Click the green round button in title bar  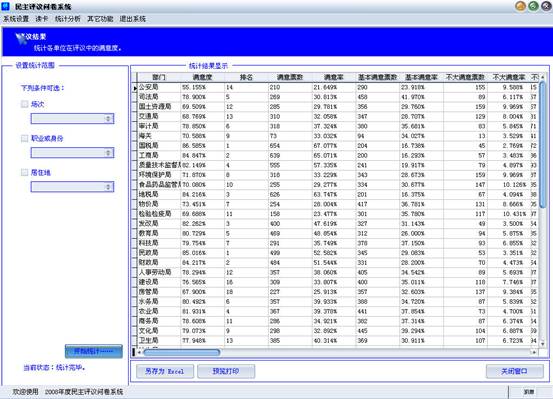534,6
